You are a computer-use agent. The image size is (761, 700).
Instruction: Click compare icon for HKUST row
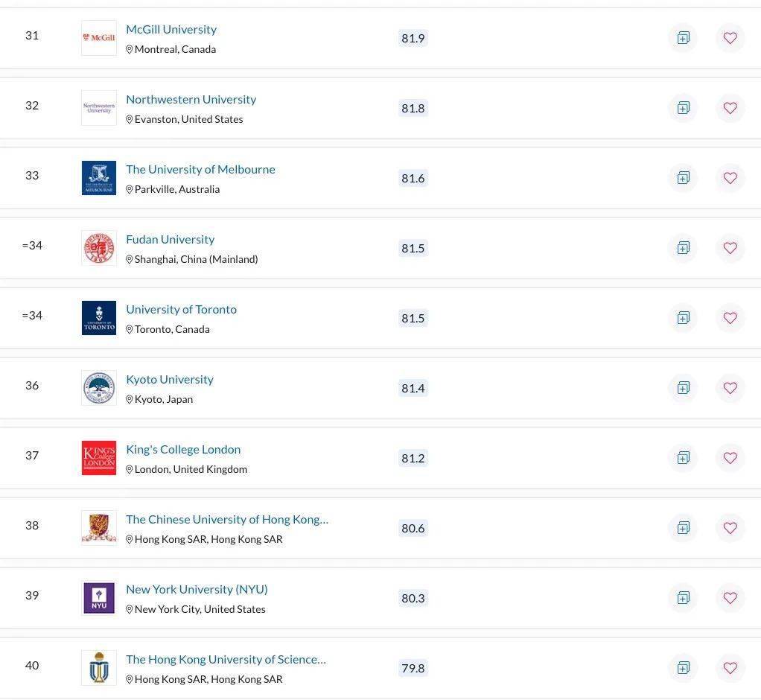[x=683, y=668]
